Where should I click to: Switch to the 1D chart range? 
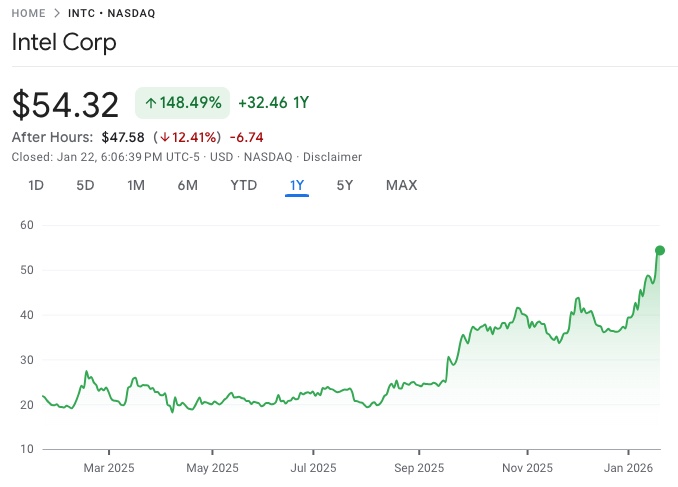pos(36,185)
